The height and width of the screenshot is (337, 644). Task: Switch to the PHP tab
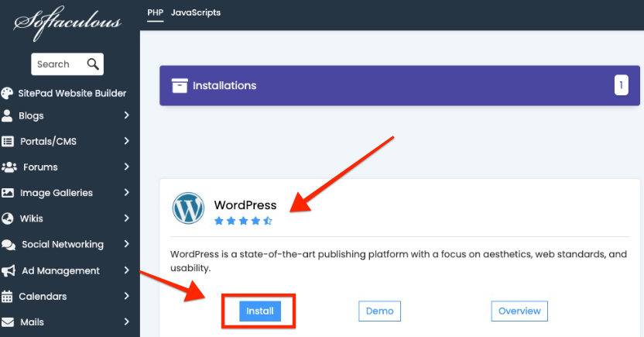tap(156, 12)
